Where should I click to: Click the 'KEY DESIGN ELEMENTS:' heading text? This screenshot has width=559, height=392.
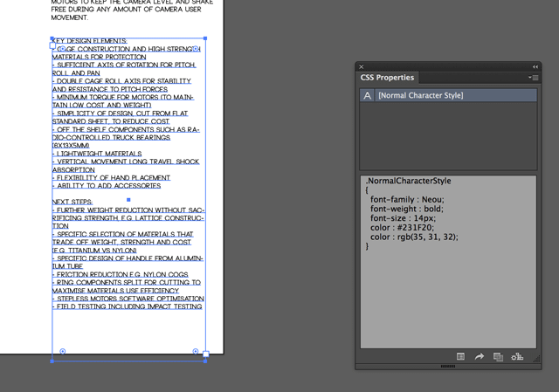pyautogui.click(x=89, y=41)
